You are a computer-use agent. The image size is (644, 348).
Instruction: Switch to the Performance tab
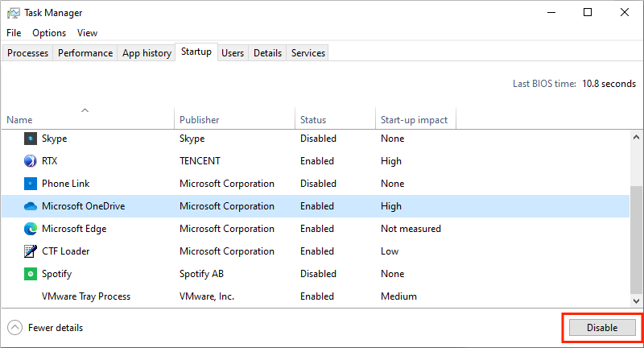point(85,53)
